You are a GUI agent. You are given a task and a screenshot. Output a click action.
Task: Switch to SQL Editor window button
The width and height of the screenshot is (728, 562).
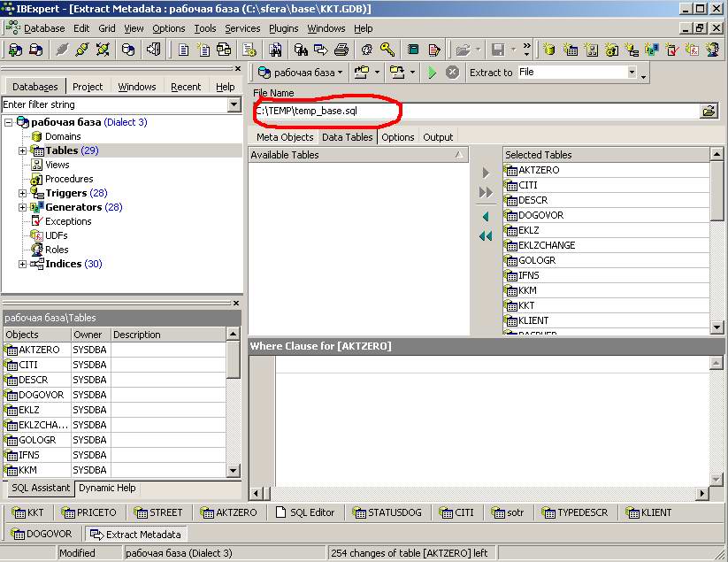[x=305, y=512]
